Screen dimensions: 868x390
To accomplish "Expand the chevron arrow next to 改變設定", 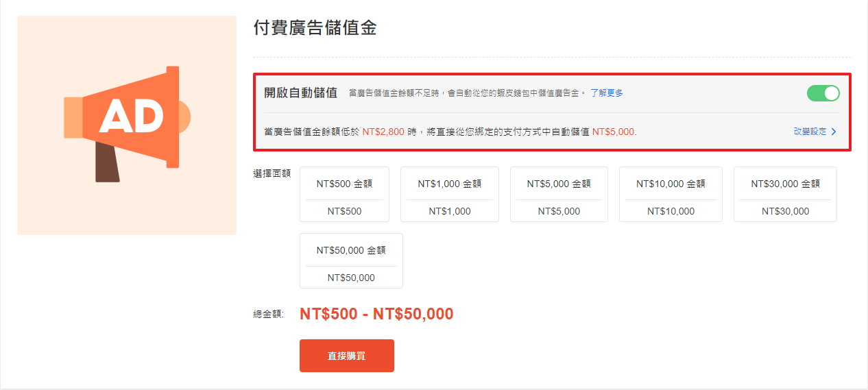I will (x=834, y=132).
